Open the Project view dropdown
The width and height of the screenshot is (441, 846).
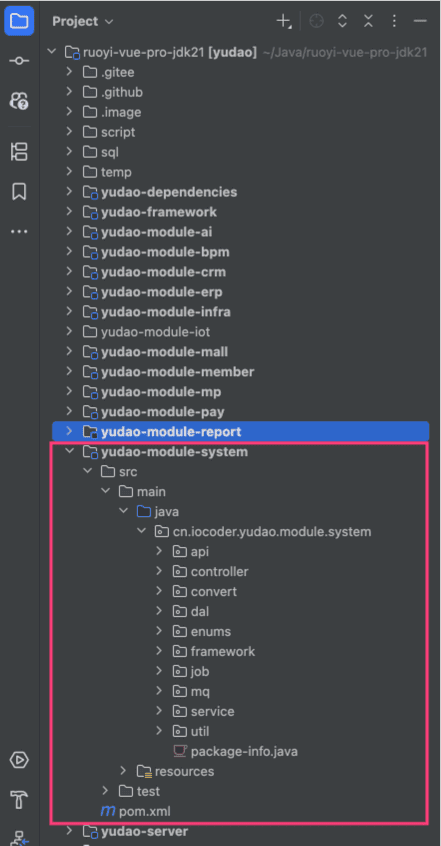click(83, 22)
